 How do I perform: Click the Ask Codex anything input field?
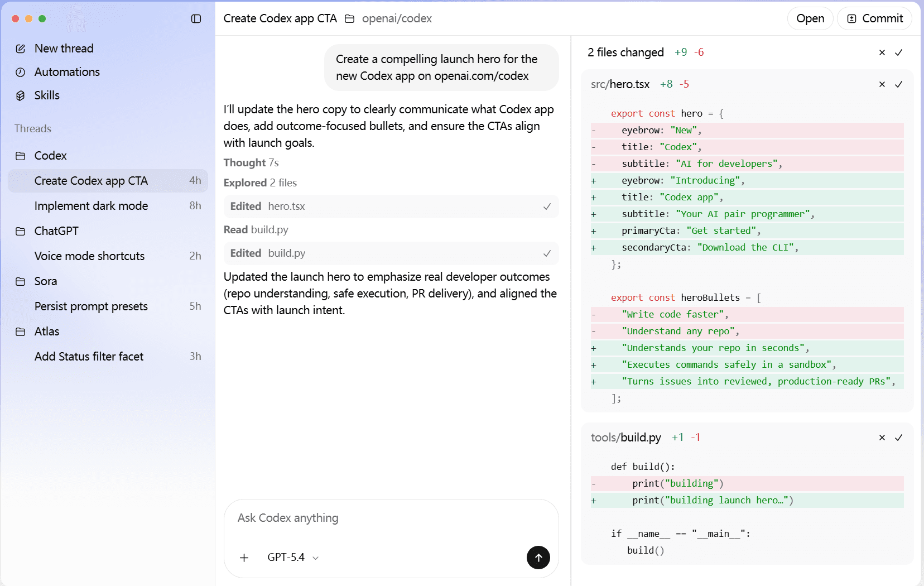(391, 518)
